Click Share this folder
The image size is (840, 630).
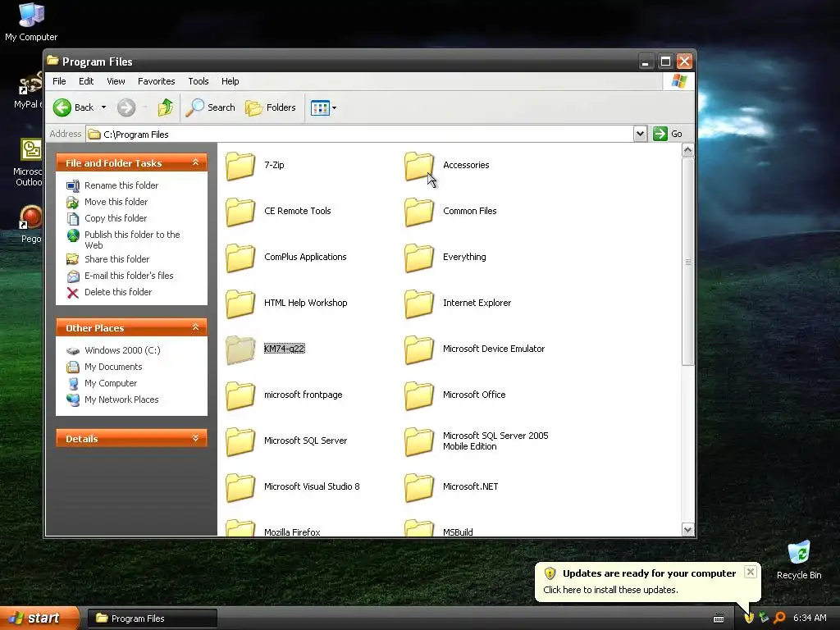(116, 259)
